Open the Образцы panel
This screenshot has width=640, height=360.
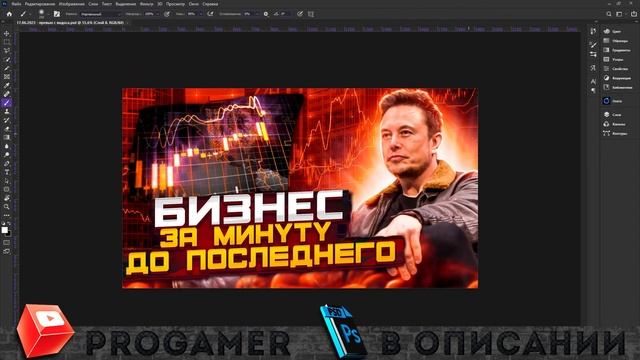(x=616, y=41)
